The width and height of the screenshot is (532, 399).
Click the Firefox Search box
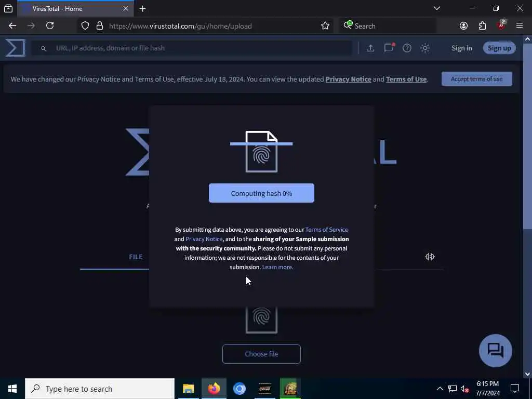click(x=387, y=26)
